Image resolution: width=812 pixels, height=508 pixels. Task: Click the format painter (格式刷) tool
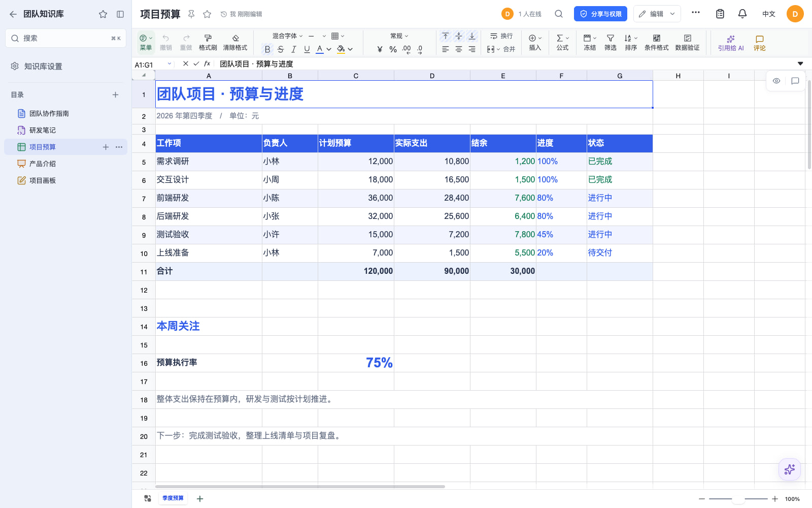(x=208, y=43)
